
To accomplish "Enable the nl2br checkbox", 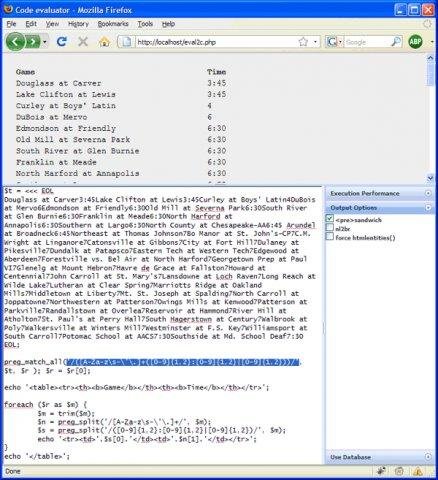I will tap(330, 228).
